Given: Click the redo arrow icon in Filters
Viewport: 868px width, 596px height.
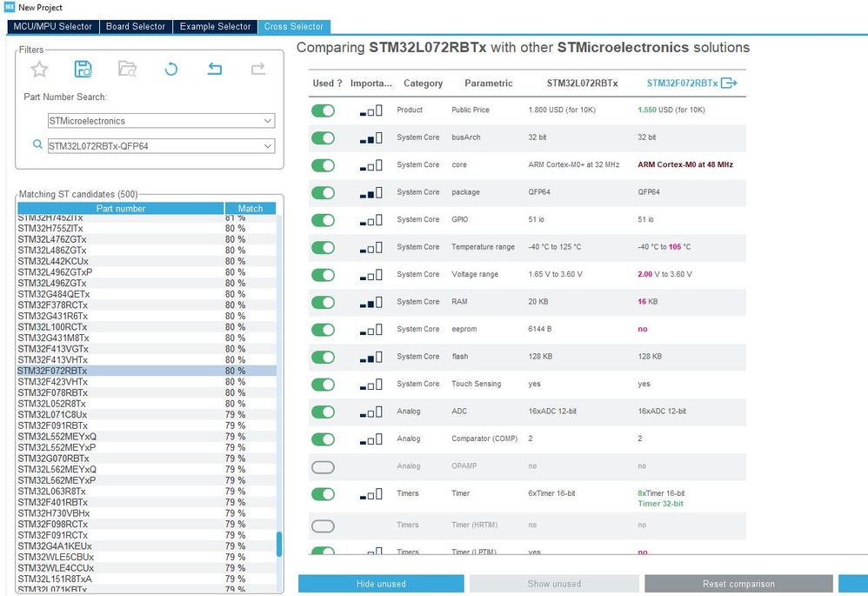Looking at the screenshot, I should [x=258, y=70].
